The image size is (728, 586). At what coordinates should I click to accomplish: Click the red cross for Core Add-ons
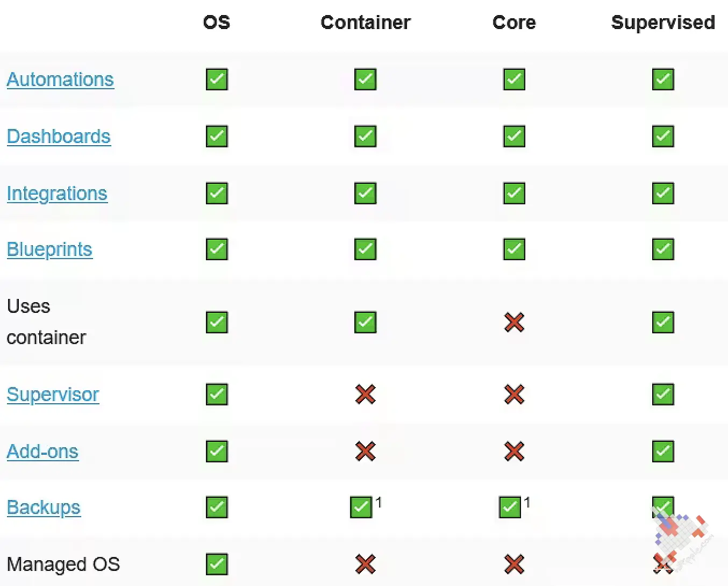[x=514, y=452]
